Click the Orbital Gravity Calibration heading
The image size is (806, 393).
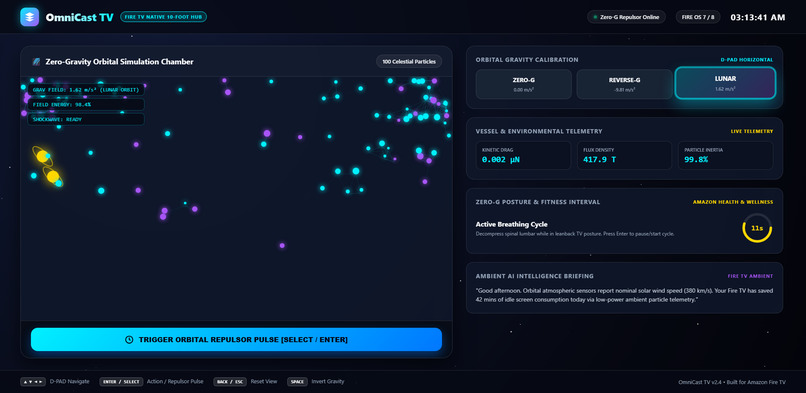(527, 60)
